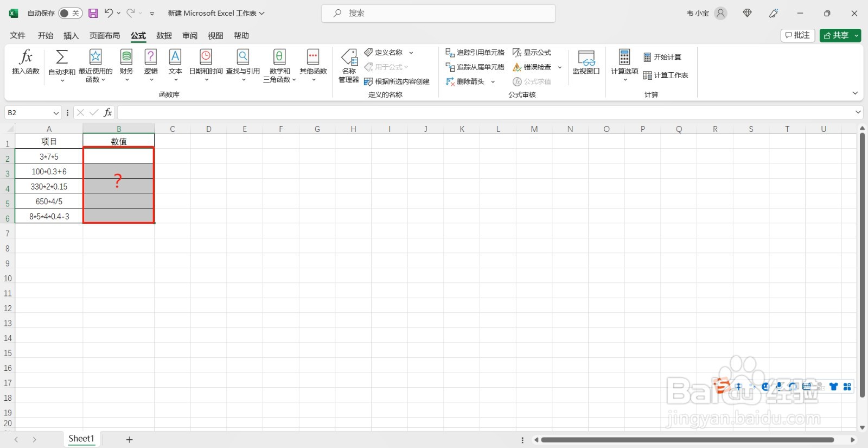868x448 pixels.
Task: Open Recently Used functions (最近使用的函数)
Action: tap(95, 65)
